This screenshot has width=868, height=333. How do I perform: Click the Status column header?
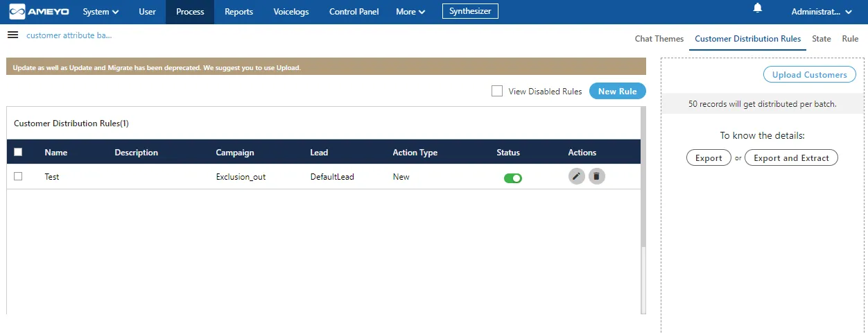(508, 153)
